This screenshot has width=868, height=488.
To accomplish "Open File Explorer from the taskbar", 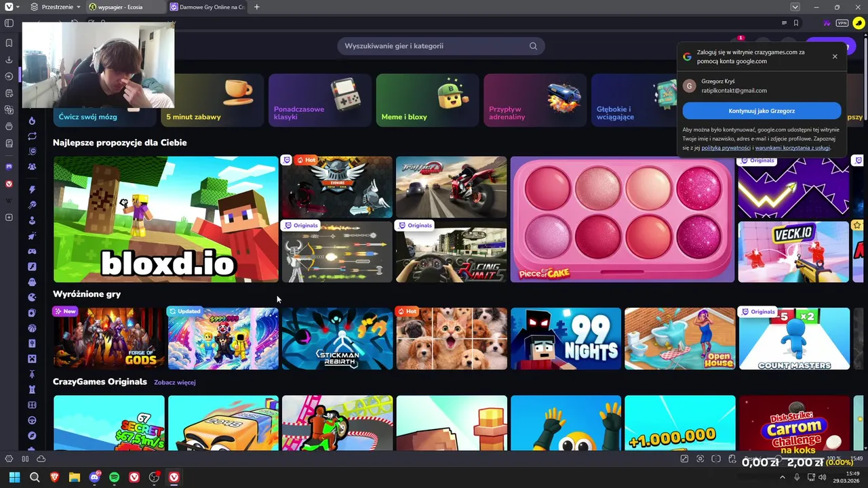I will tap(75, 477).
